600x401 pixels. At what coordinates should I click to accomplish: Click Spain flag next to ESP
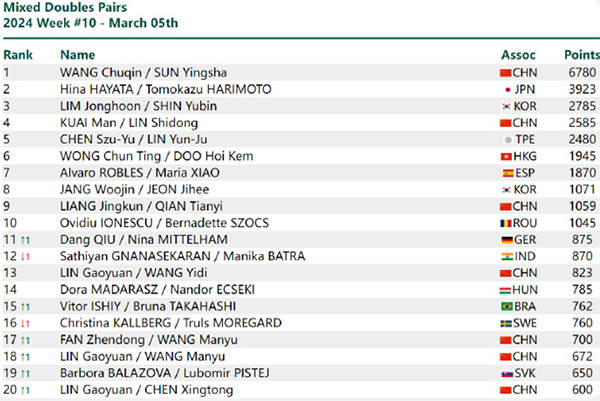coord(508,173)
